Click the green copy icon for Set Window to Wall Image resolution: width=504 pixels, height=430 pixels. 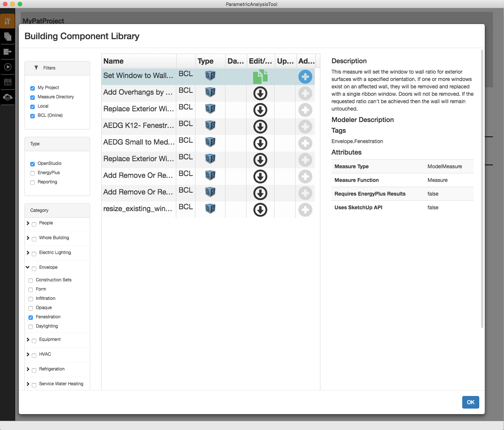point(260,77)
